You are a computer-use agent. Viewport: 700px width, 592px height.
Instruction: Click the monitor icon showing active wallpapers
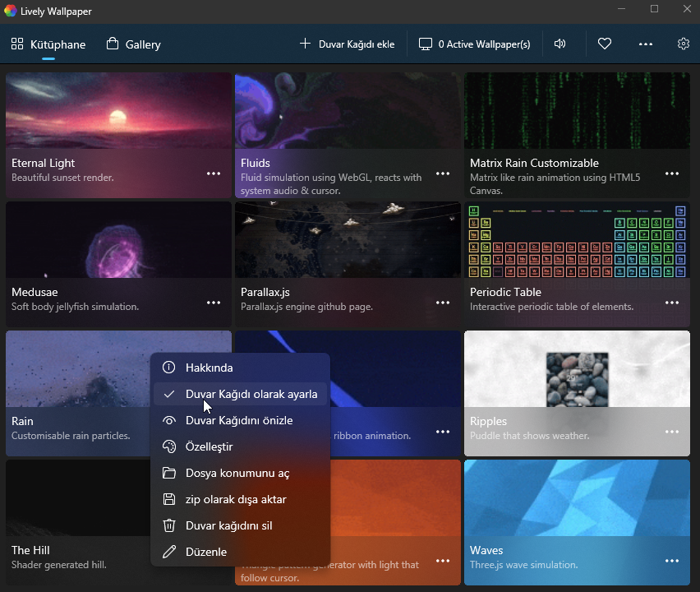pos(426,44)
